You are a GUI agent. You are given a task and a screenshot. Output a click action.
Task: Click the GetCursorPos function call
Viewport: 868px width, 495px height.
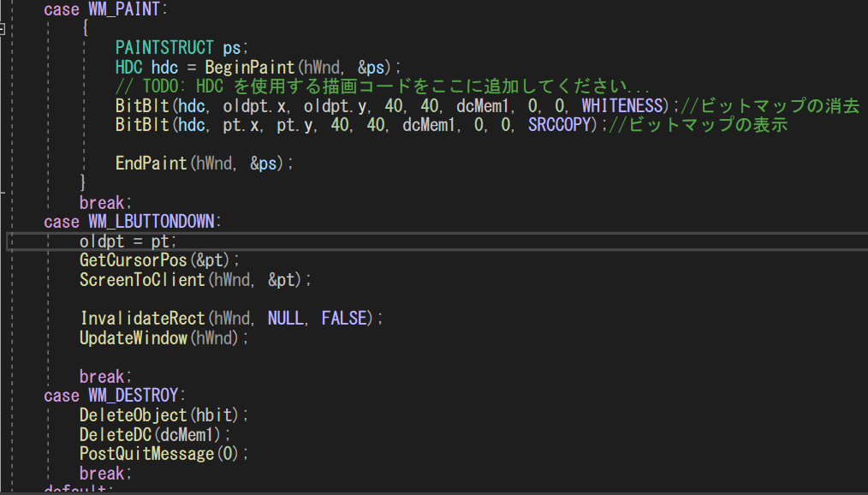(x=133, y=261)
